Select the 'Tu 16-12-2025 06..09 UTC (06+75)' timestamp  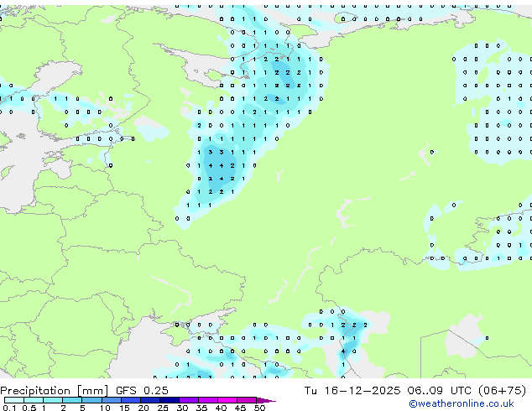click(415, 391)
